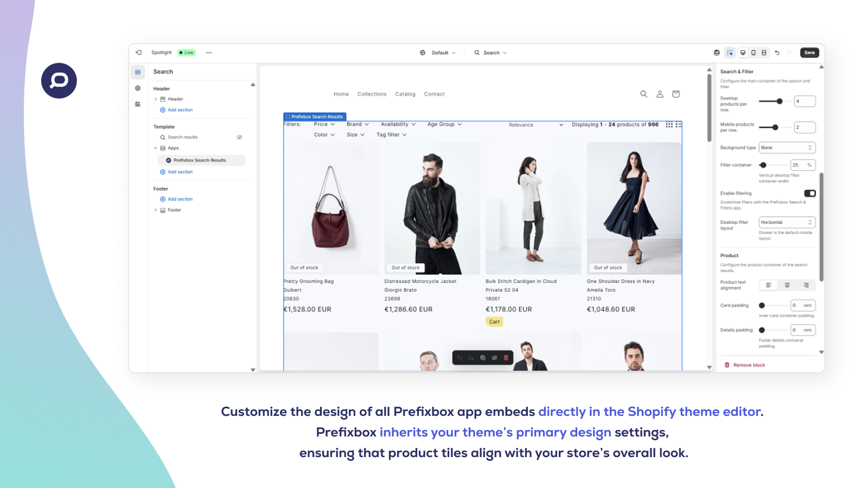
Task: Open the Background type None dropdown
Action: click(787, 147)
